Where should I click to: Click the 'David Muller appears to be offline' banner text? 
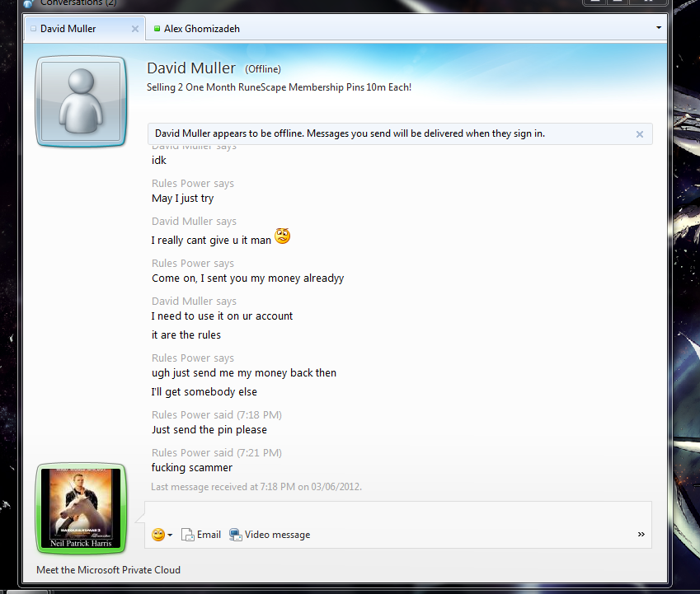point(350,133)
